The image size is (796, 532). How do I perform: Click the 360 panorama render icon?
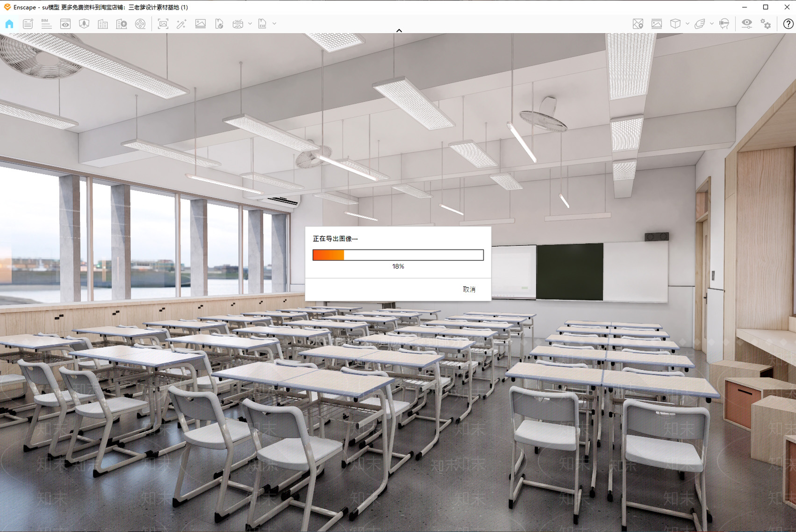pyautogui.click(x=238, y=24)
